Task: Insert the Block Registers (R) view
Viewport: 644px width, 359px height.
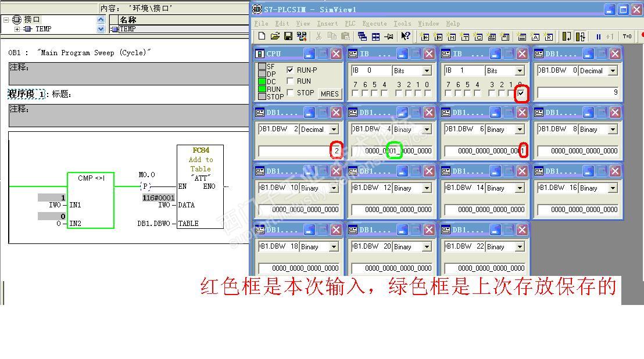Action: click(549, 37)
